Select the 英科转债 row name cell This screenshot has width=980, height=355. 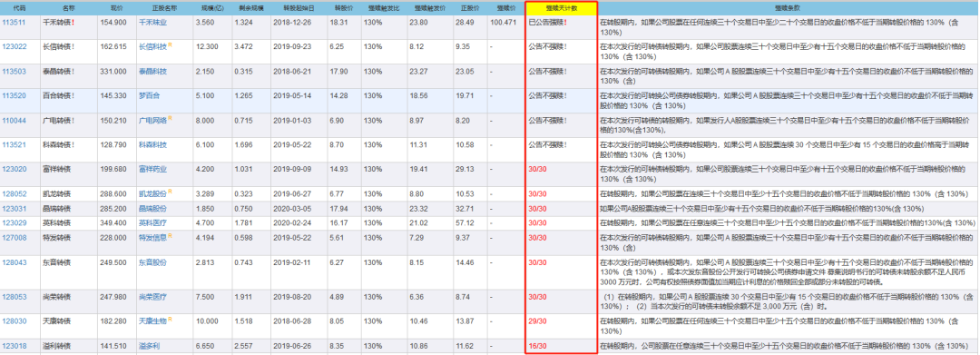(68, 222)
